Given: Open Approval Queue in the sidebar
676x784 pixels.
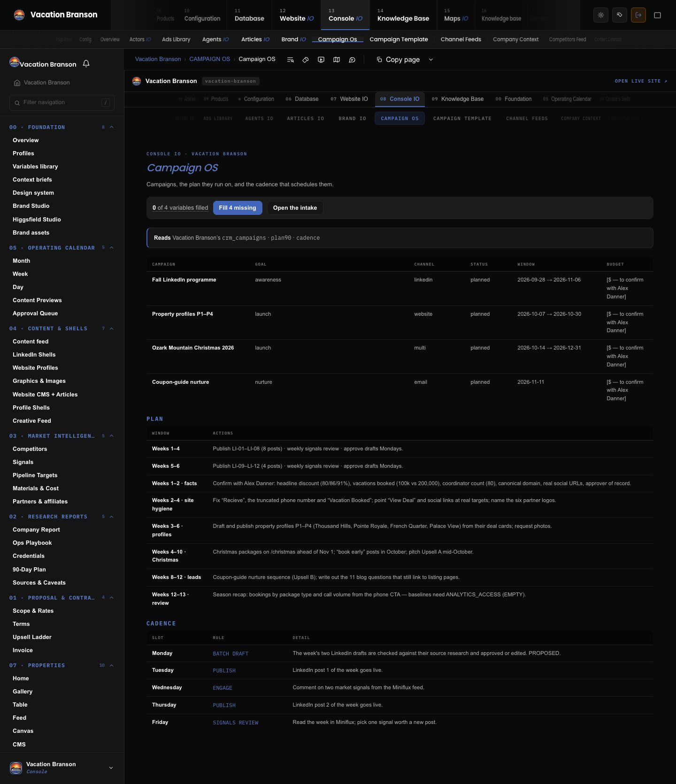Looking at the screenshot, I should pyautogui.click(x=35, y=313).
